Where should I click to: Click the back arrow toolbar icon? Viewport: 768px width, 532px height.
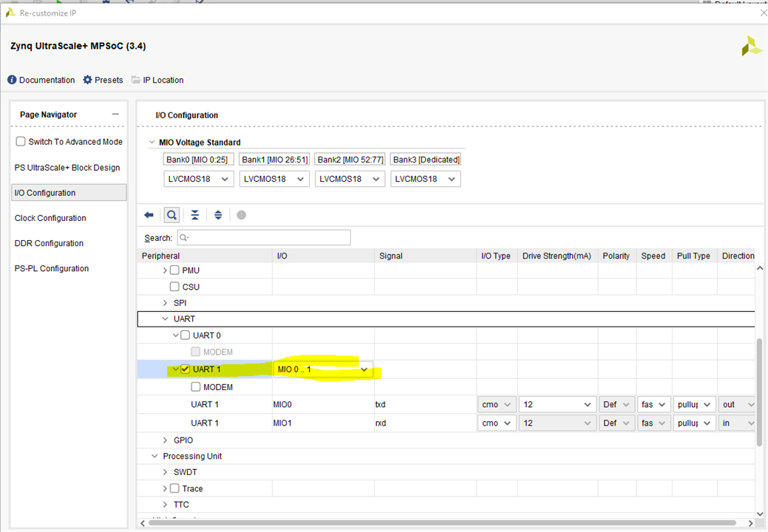[149, 215]
